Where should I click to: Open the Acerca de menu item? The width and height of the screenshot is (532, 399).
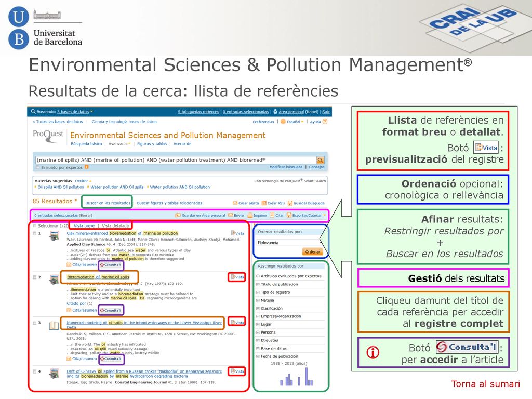(182, 144)
